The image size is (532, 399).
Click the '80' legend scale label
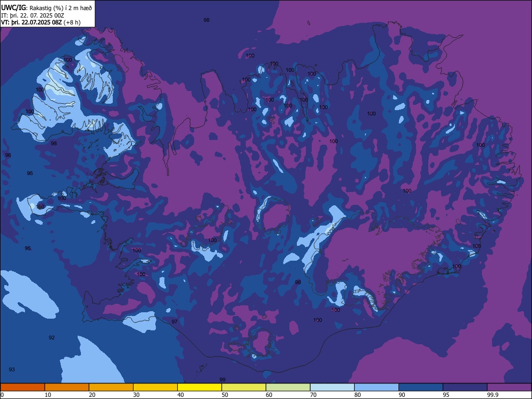coord(358,395)
